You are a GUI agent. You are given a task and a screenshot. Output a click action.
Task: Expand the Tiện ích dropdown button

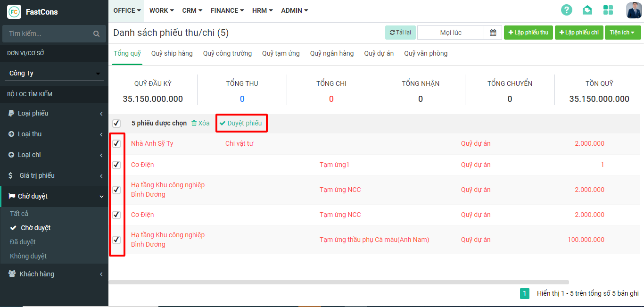pos(622,33)
